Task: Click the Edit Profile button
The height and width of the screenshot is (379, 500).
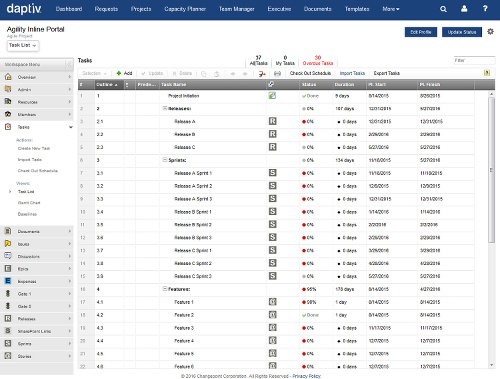Action: 421,32
